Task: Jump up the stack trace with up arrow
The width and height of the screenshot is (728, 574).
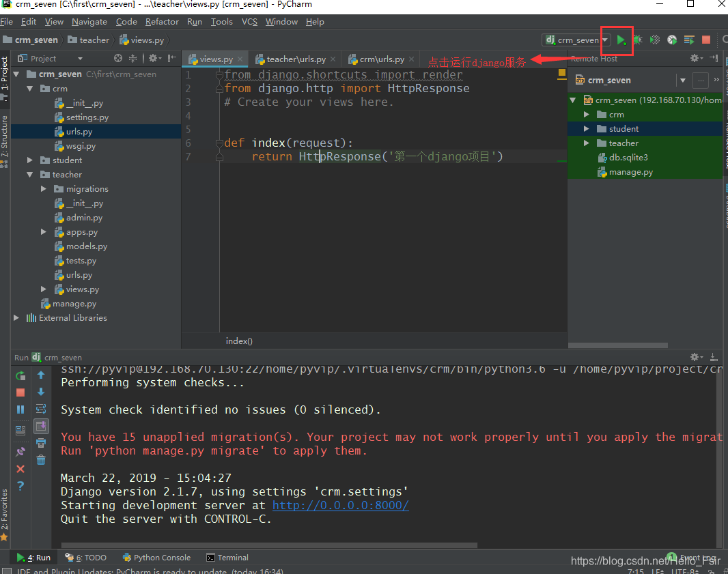Action: coord(41,375)
